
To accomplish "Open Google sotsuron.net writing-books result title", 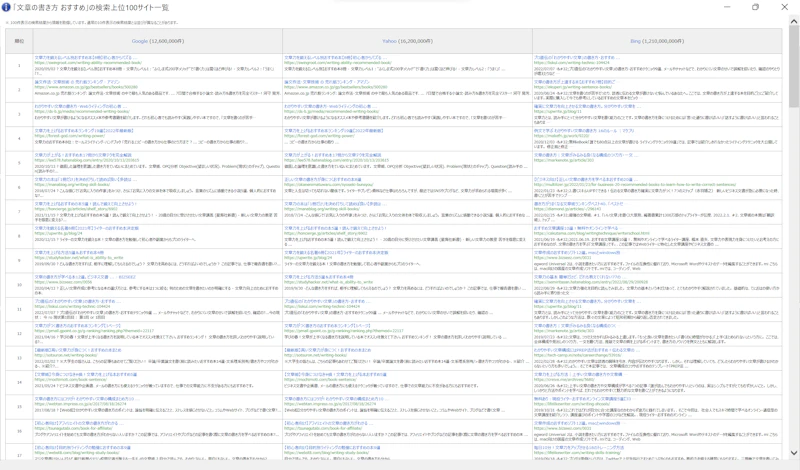I will [78, 350].
